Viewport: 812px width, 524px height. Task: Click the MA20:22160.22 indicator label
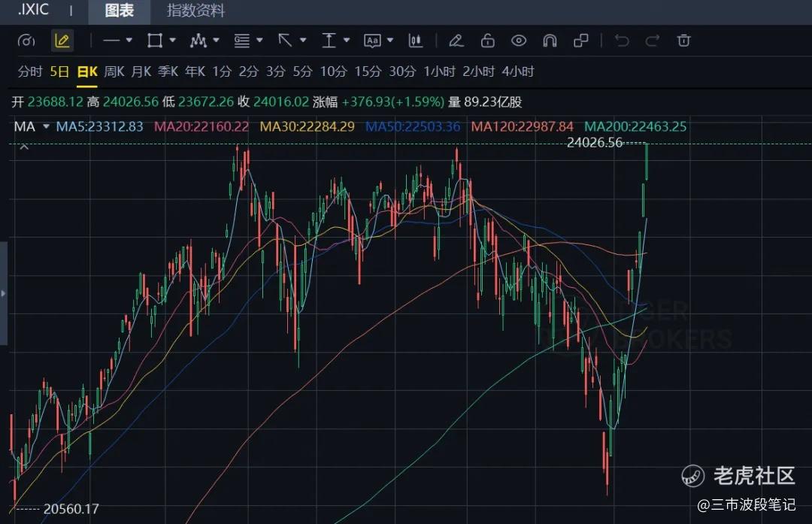(201, 126)
